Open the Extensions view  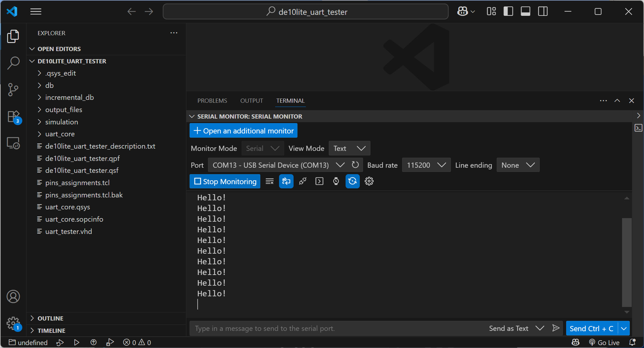pos(13,117)
